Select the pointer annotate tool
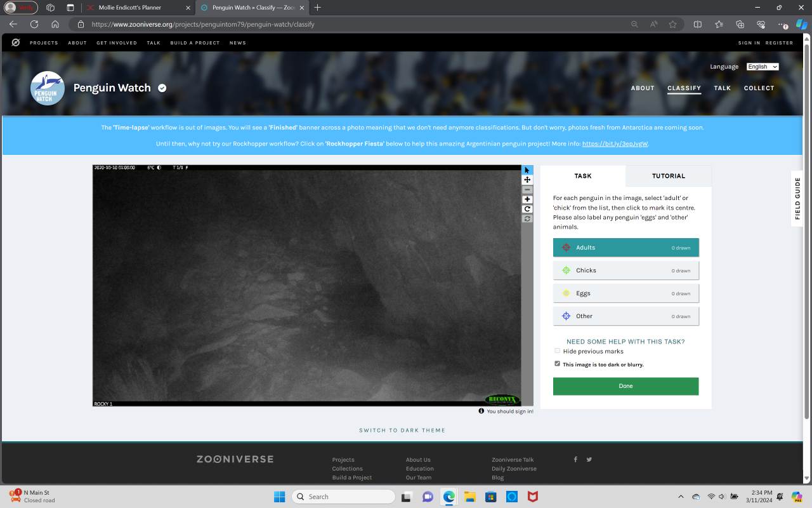812x508 pixels. [527, 170]
